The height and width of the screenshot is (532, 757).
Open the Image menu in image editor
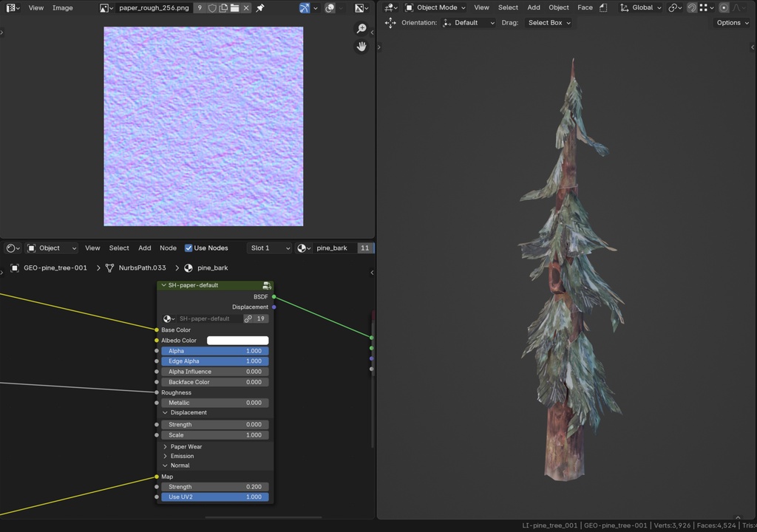(63, 8)
